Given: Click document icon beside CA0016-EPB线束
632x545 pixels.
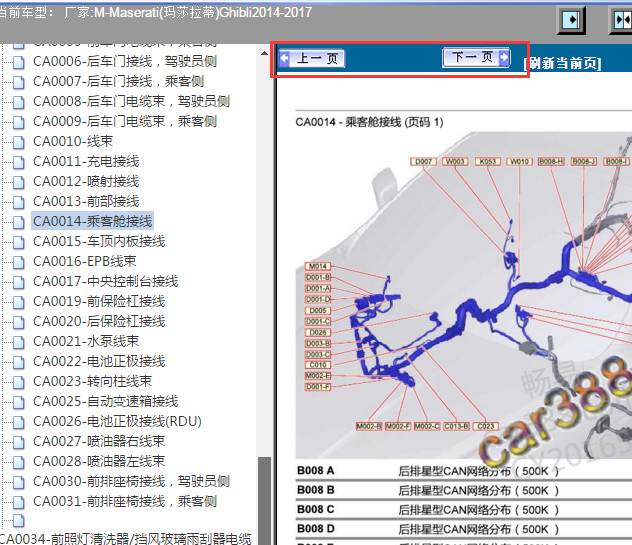Looking at the screenshot, I should pyautogui.click(x=18, y=262).
